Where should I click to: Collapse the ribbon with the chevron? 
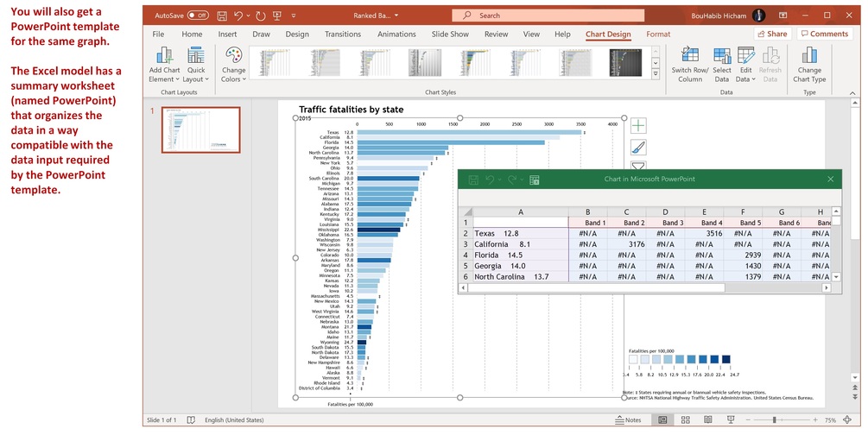852,92
